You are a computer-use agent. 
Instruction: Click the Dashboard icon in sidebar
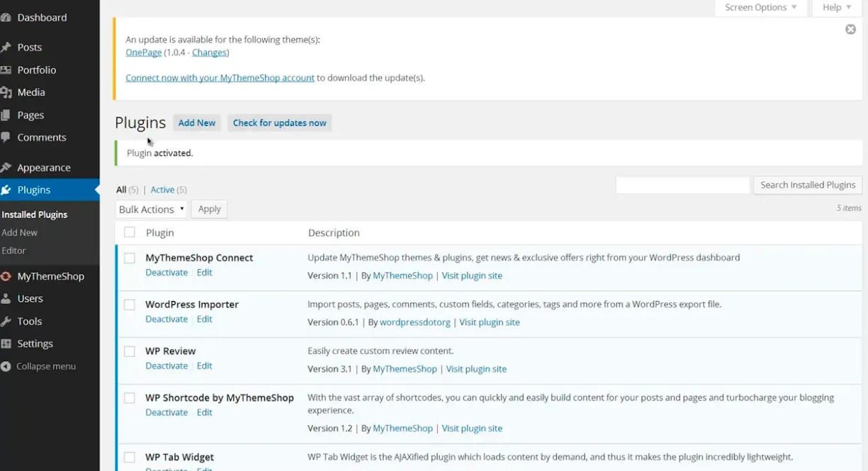(x=6, y=18)
